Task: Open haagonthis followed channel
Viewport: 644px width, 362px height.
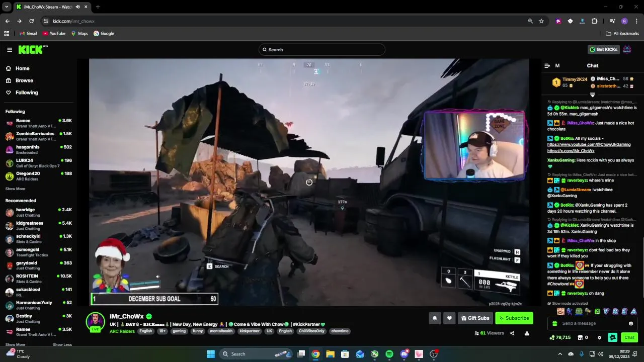Action: click(39, 149)
